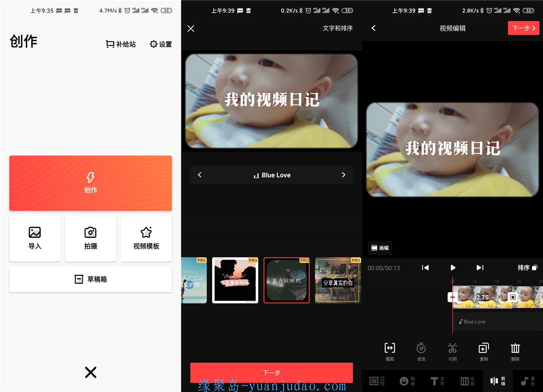This screenshot has width=543, height=392.
Task: Open 画幅 aspect ratio option
Action: pos(380,248)
